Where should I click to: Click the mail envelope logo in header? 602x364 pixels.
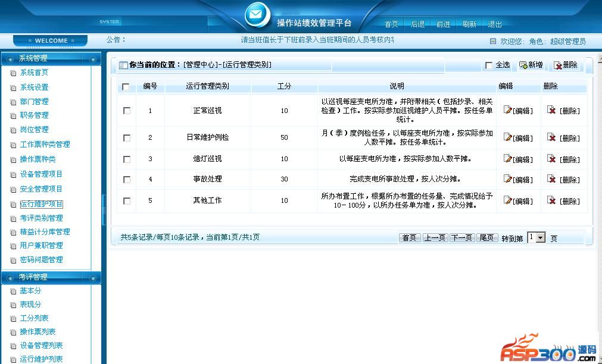tap(257, 14)
